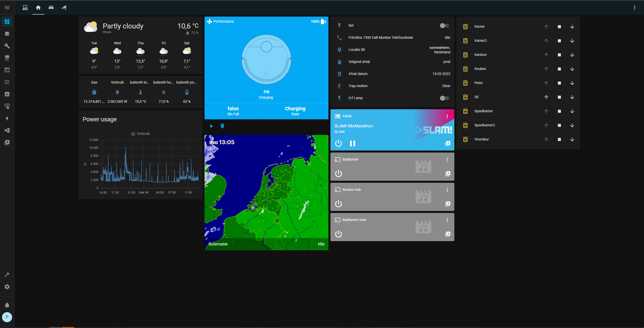Switch to the bed icon dashboard tab
Screen dimensions: 644x328
pos(51,8)
